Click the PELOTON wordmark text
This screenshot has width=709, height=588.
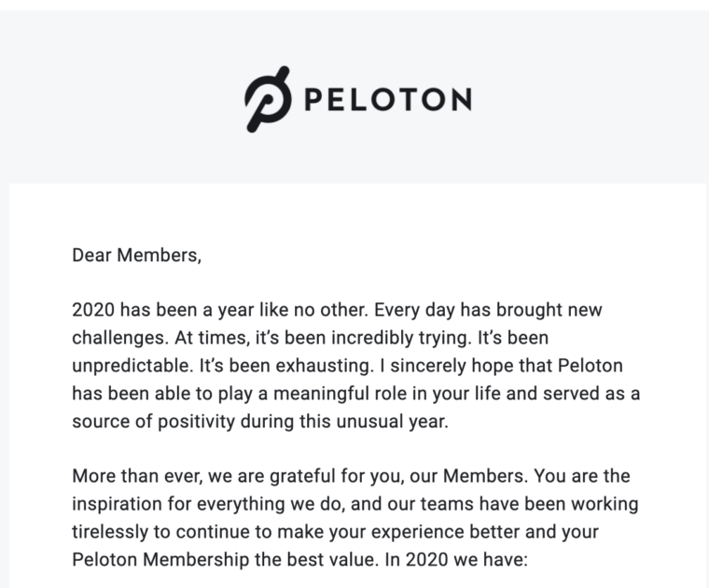click(x=386, y=99)
